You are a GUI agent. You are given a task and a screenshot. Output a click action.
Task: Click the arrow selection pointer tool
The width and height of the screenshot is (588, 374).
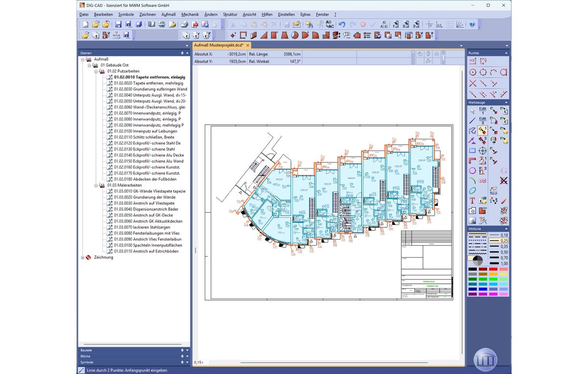point(472,111)
